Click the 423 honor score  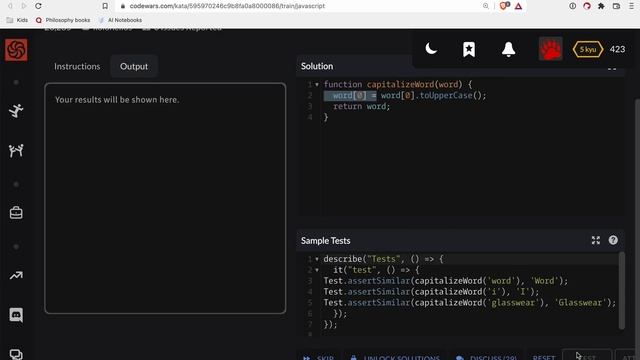click(x=617, y=49)
